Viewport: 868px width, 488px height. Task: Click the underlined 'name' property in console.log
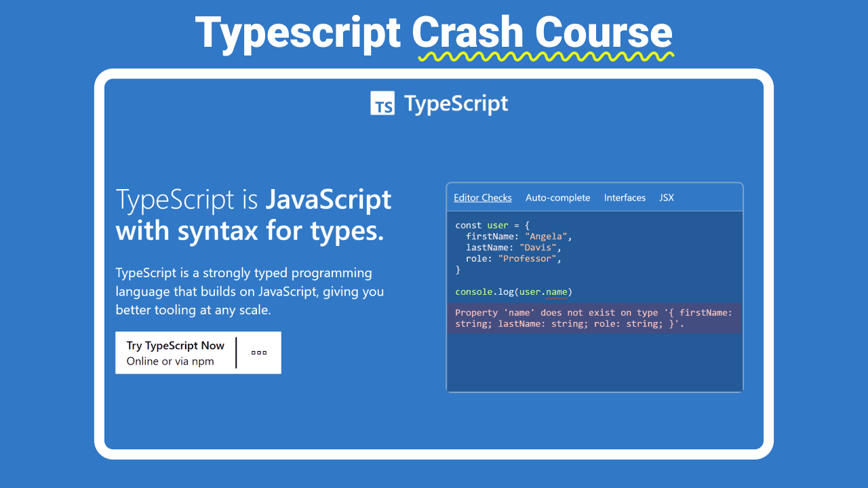[x=556, y=292]
